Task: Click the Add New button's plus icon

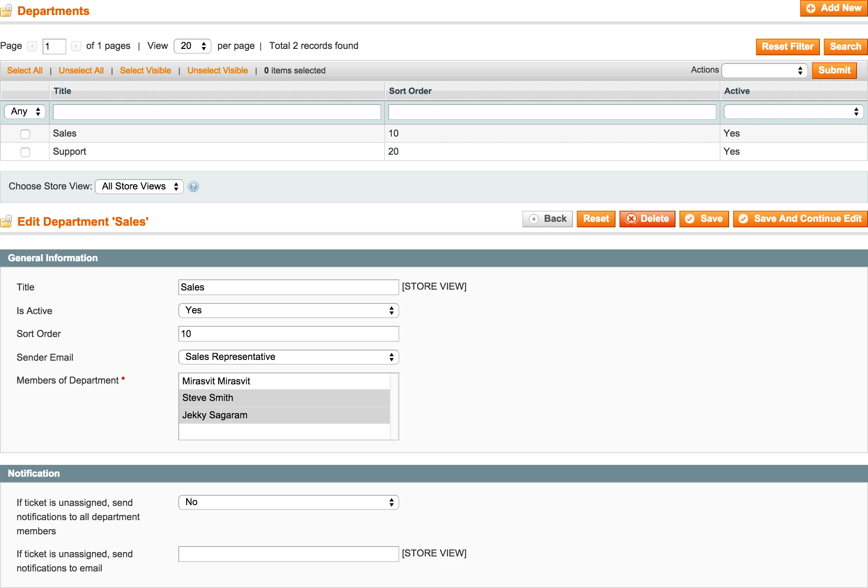Action: pos(811,8)
